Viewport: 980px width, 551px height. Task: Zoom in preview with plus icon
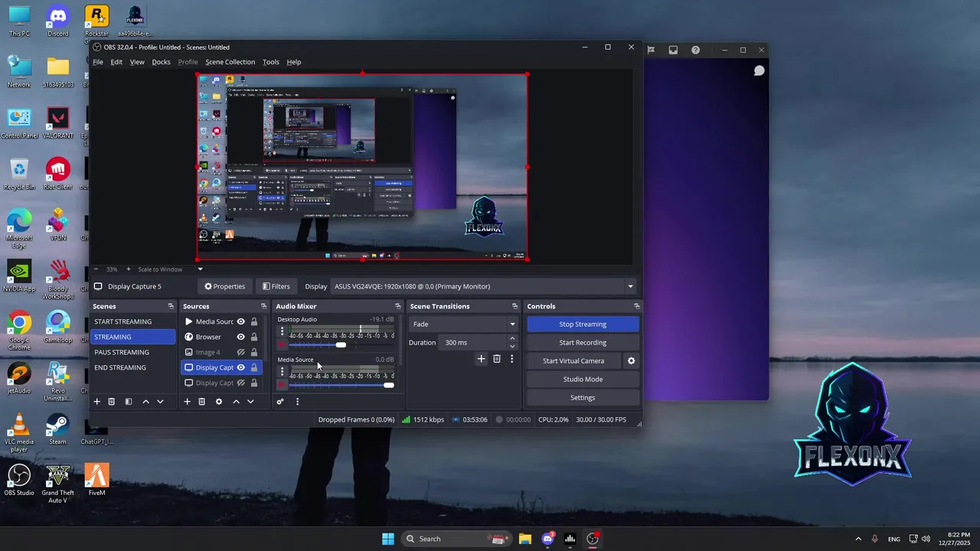pyautogui.click(x=129, y=269)
